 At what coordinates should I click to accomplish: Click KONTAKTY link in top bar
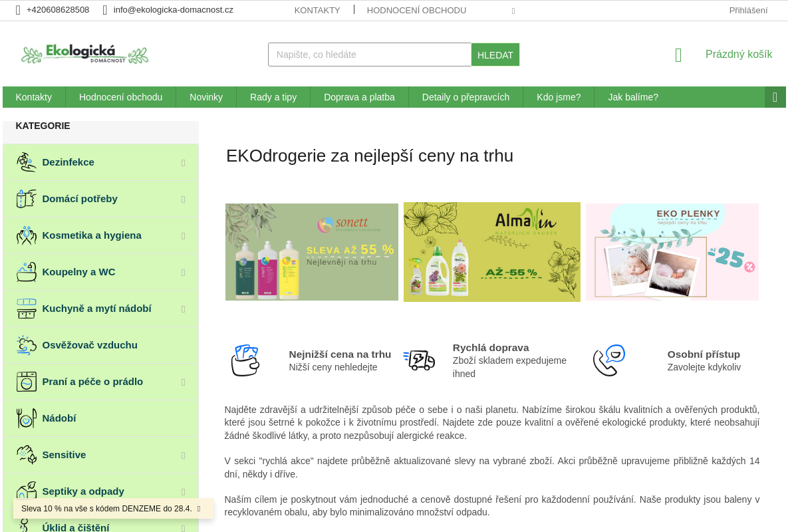(x=317, y=10)
